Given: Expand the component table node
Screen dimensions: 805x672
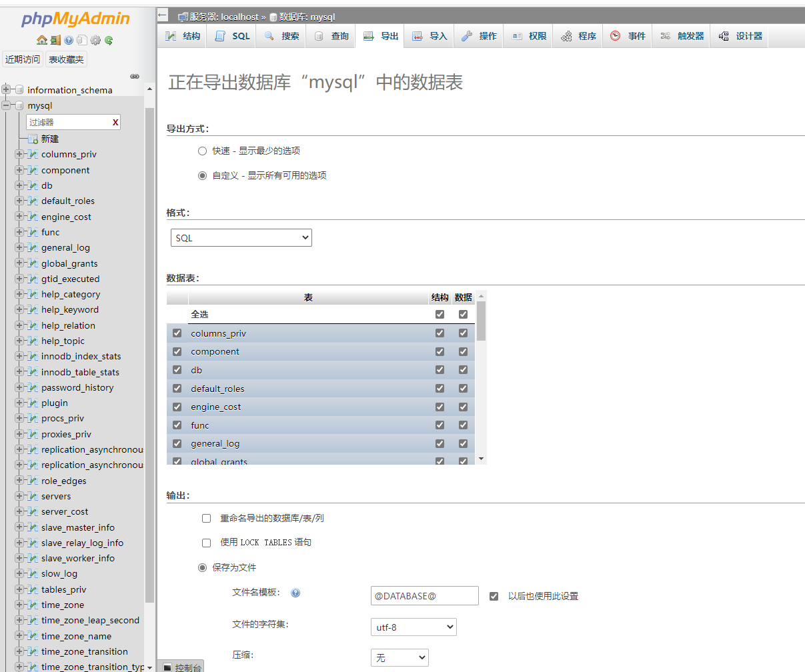Looking at the screenshot, I should (19, 170).
